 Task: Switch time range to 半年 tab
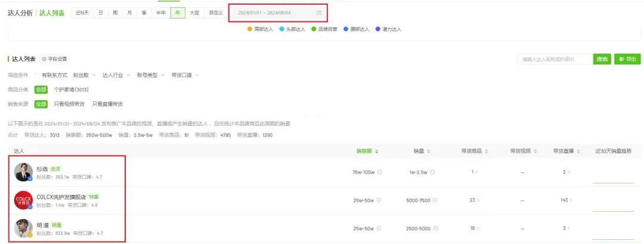click(161, 13)
